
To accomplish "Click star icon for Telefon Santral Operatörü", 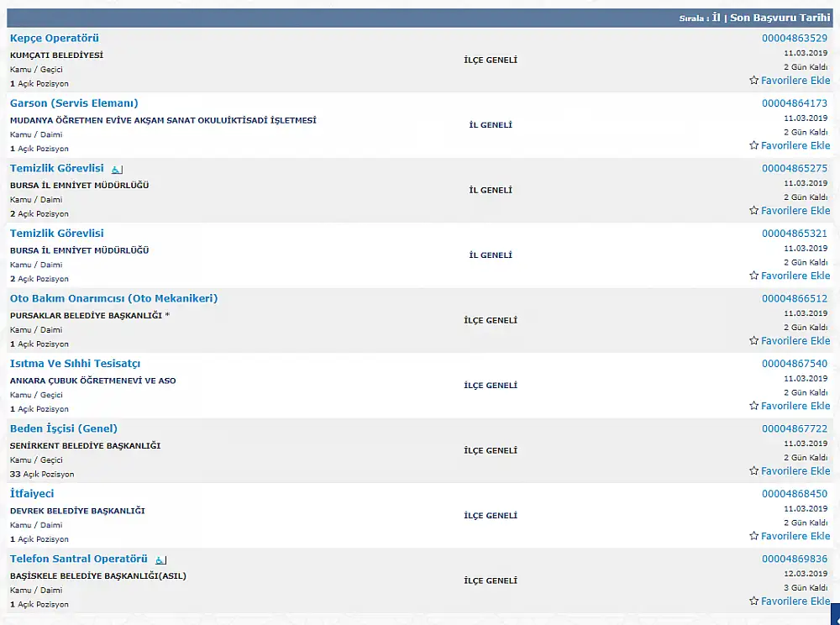I will coord(753,601).
